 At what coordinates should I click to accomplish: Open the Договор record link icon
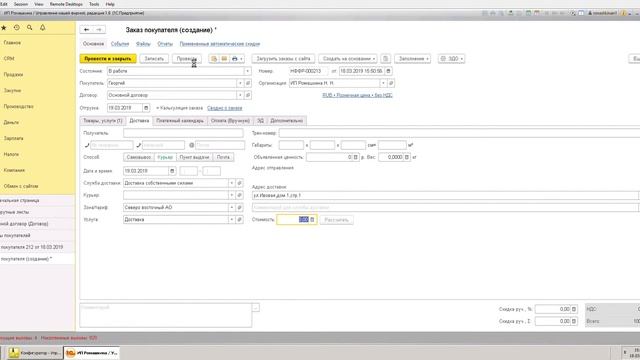click(248, 95)
